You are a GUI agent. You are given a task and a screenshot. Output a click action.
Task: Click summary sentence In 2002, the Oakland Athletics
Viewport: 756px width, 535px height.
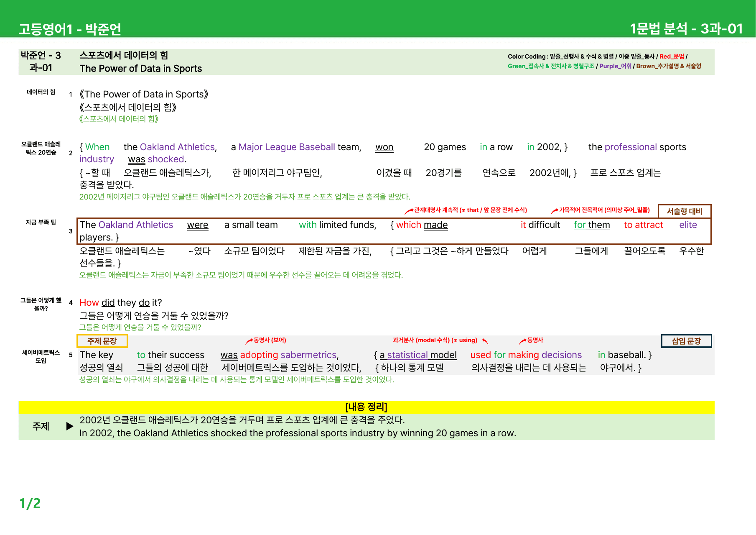pos(298,433)
